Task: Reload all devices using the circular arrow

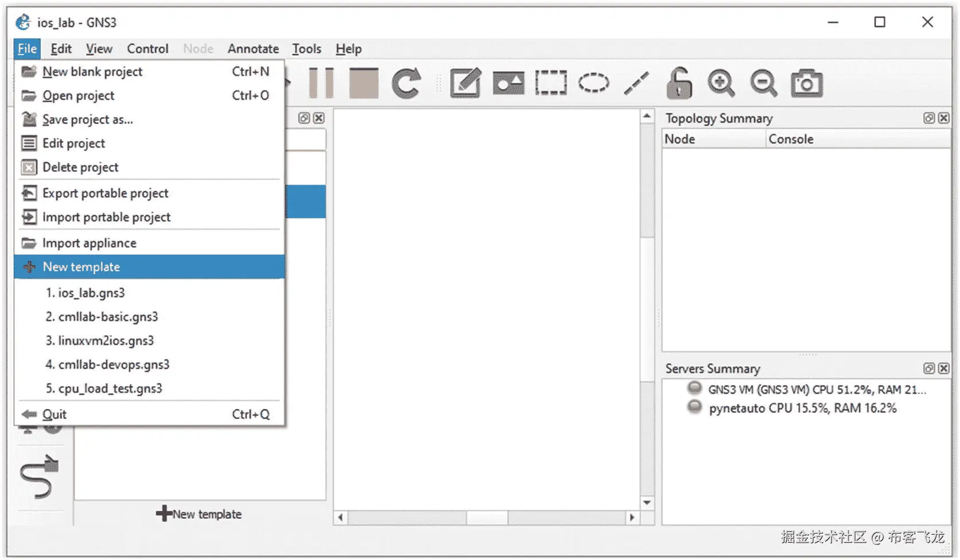Action: pos(406,82)
